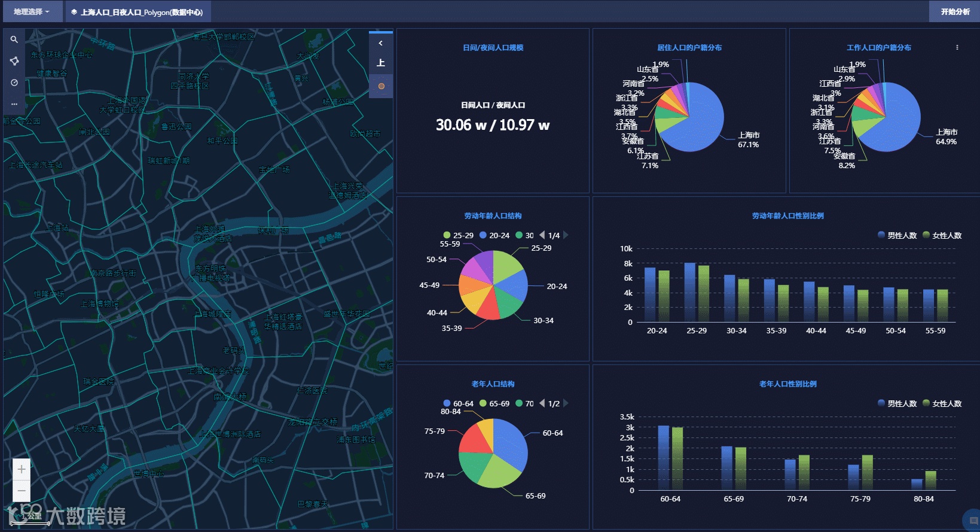Click the 安徽省 slice label in 工作人口 pie
Viewport: 980px width, 532px height.
[x=844, y=156]
